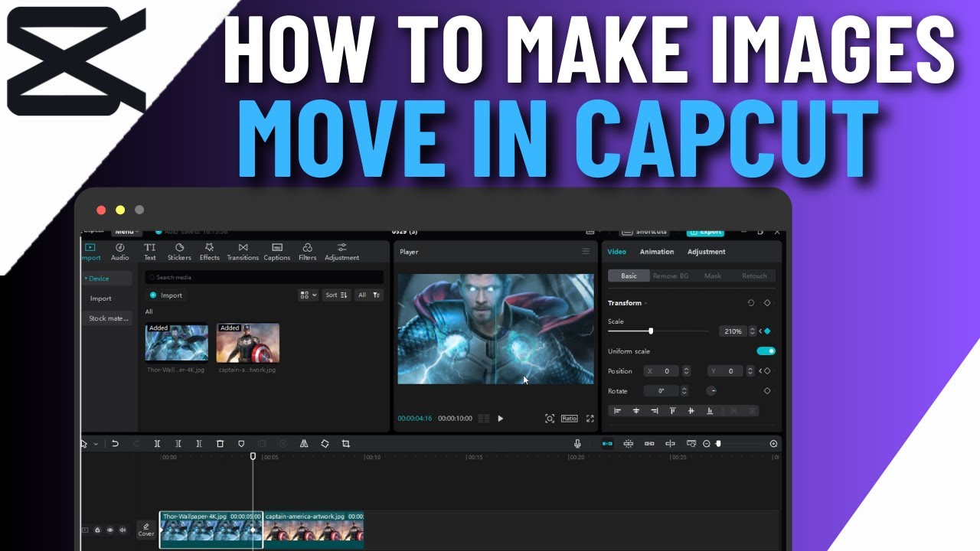The height and width of the screenshot is (551, 980).
Task: Click the active Scale keyframe diamond
Action: coord(767,331)
